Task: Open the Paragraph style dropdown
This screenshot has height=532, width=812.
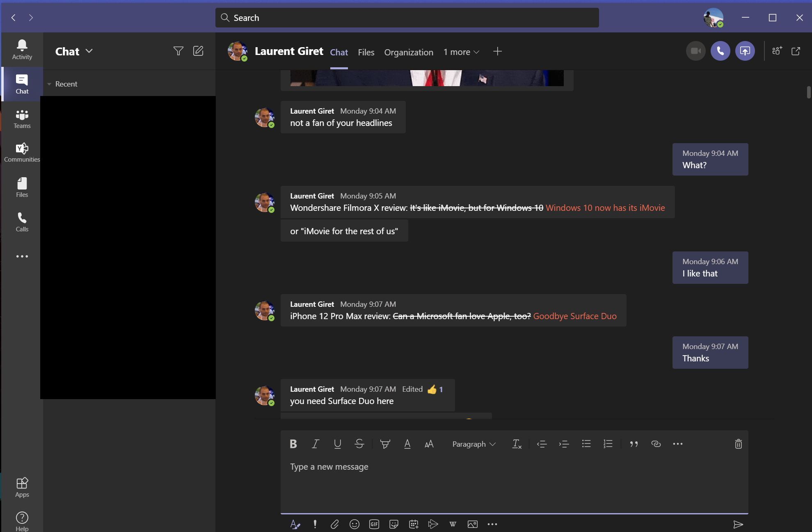Action: (473, 443)
